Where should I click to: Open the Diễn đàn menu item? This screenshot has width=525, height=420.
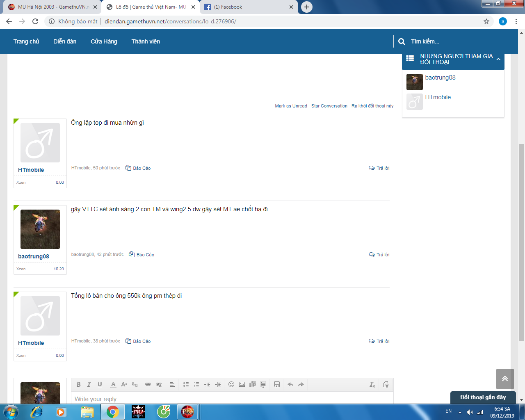coord(65,41)
